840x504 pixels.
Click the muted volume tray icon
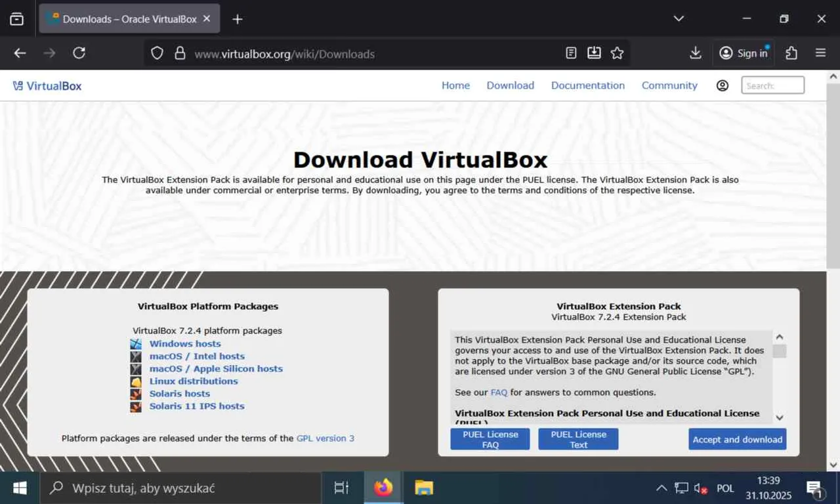pos(701,488)
